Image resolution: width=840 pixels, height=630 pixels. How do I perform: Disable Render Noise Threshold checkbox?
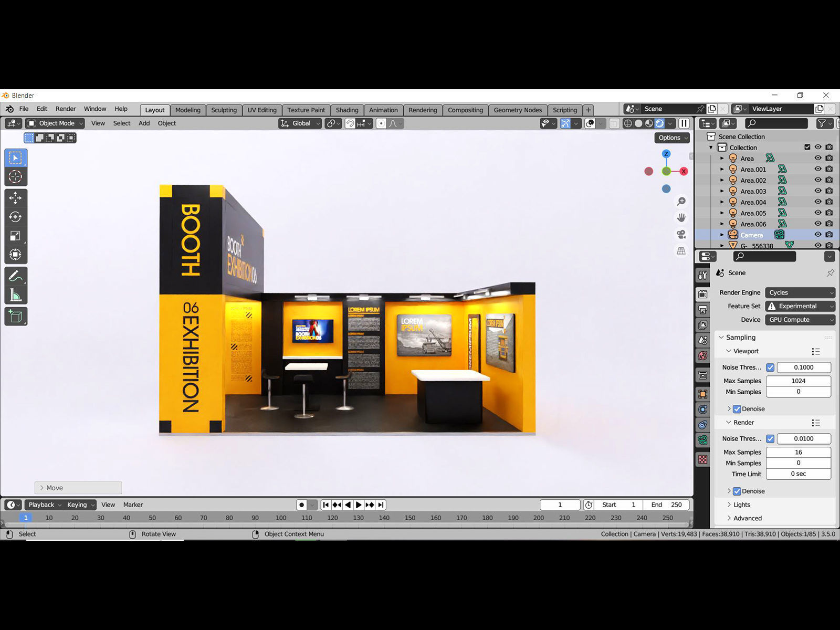tap(770, 439)
